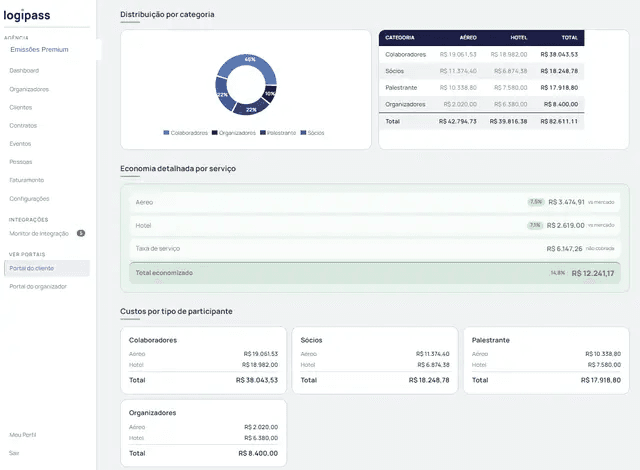The width and height of the screenshot is (640, 470).
Task: Click Sair to log out
Action: (x=14, y=453)
